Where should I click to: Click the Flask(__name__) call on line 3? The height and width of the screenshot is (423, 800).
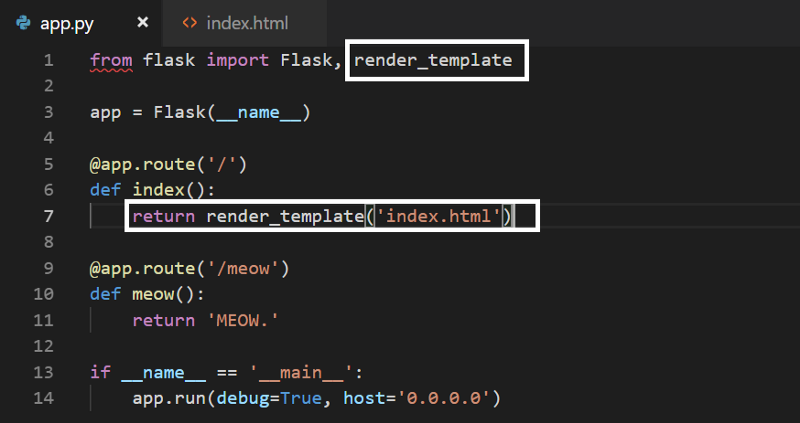pyautogui.click(x=231, y=112)
